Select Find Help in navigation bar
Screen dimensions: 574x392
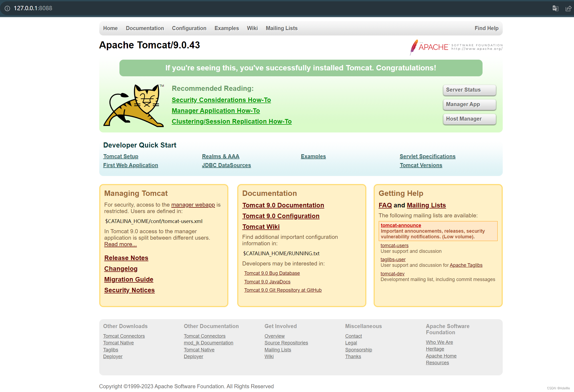(486, 28)
